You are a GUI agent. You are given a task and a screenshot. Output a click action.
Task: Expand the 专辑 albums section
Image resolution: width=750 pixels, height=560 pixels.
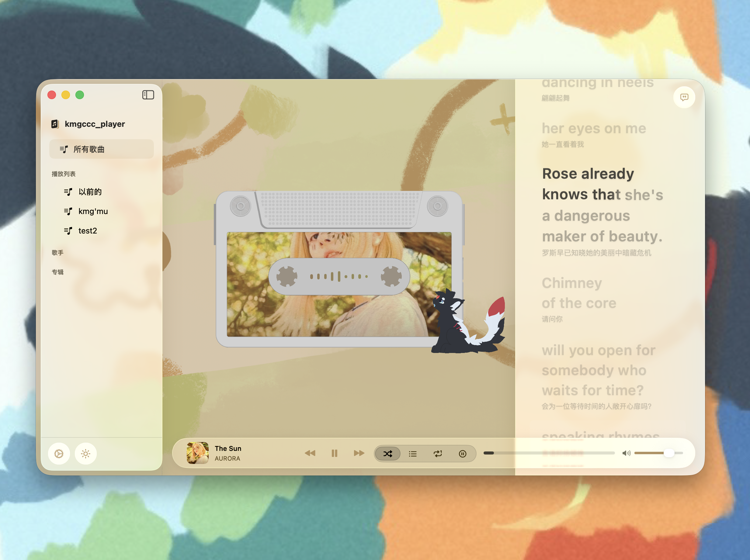pyautogui.click(x=58, y=272)
